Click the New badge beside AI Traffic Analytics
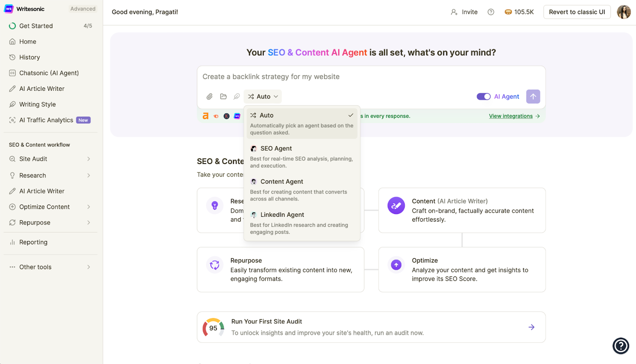Screen dimensions: 636x364 (x=83, y=120)
